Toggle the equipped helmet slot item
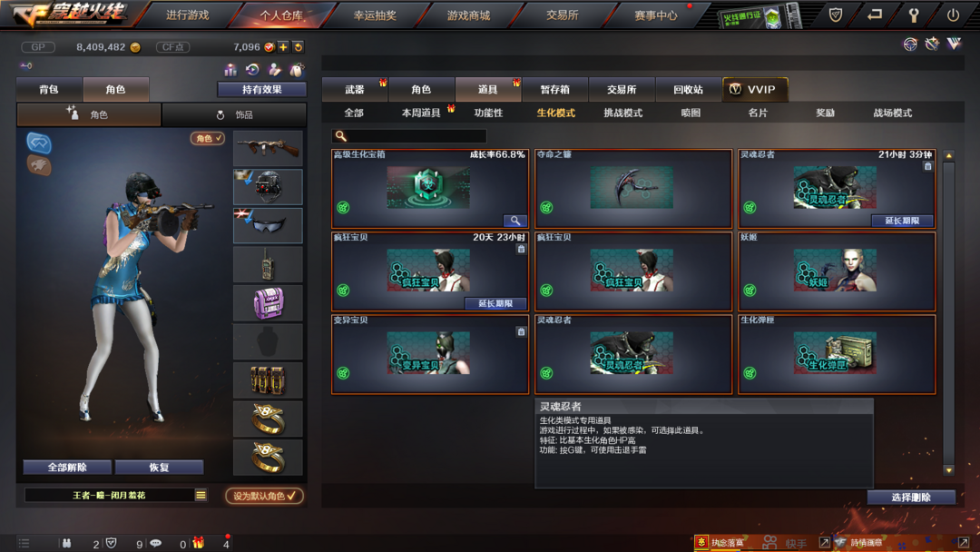The image size is (980, 552). coord(268,187)
